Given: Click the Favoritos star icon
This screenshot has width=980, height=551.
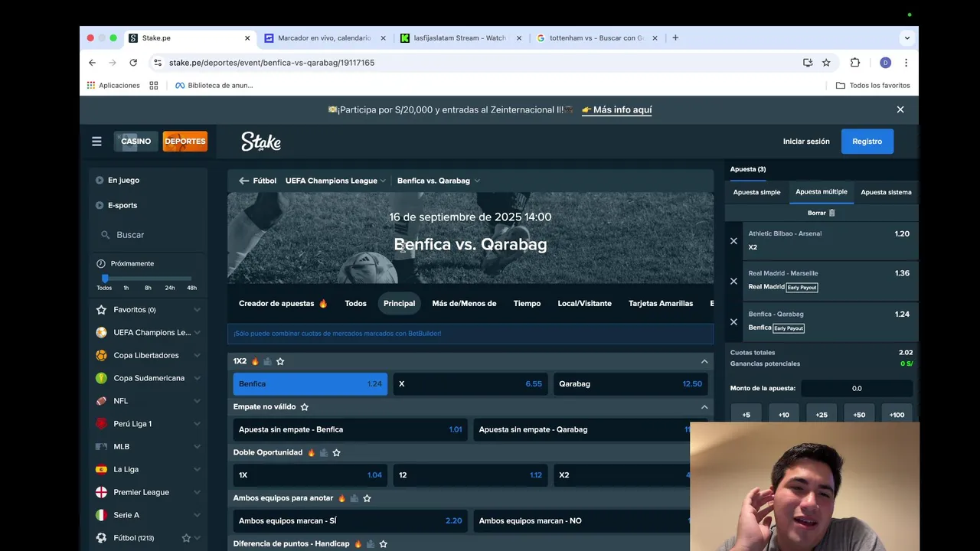Looking at the screenshot, I should (101, 310).
